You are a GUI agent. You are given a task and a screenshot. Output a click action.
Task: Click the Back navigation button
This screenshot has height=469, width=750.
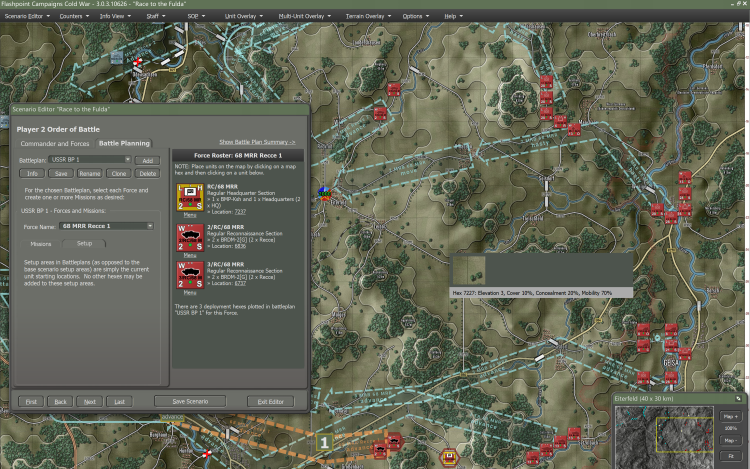tap(60, 402)
